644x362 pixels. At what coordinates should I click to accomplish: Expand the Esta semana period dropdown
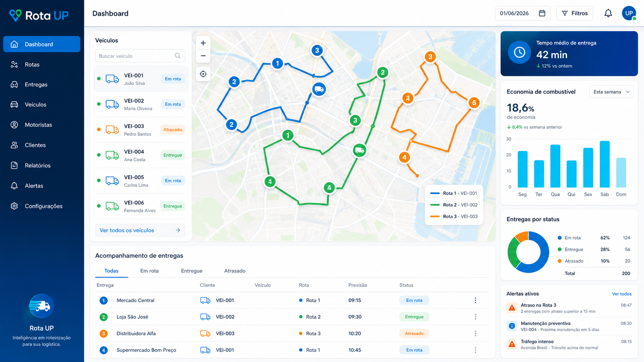(x=611, y=92)
